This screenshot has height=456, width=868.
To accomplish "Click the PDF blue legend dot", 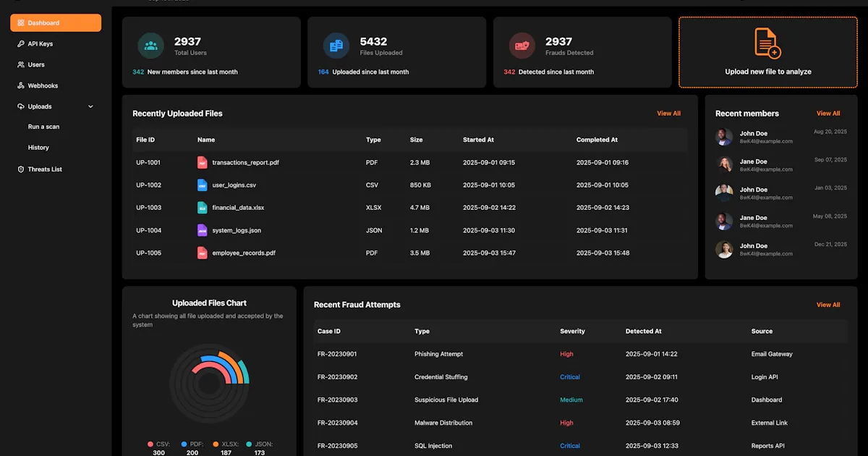I will point(184,444).
